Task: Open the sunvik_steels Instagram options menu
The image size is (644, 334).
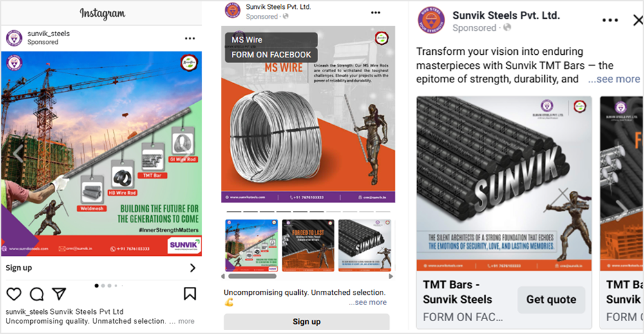Action: point(190,38)
